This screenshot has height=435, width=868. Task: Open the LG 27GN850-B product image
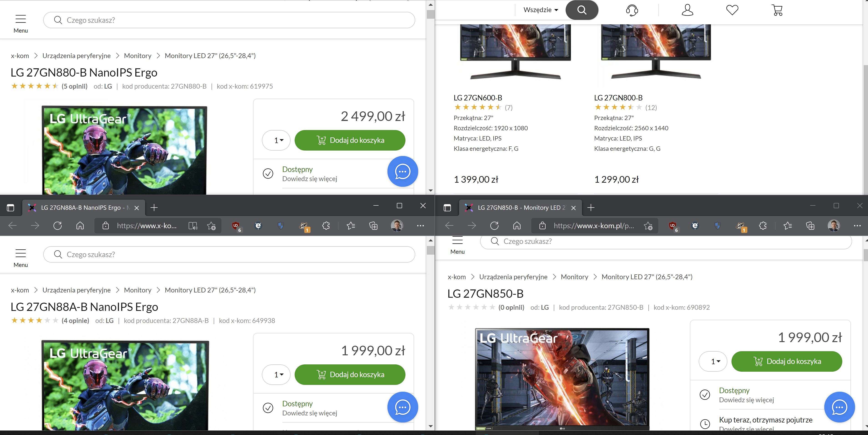pyautogui.click(x=562, y=379)
